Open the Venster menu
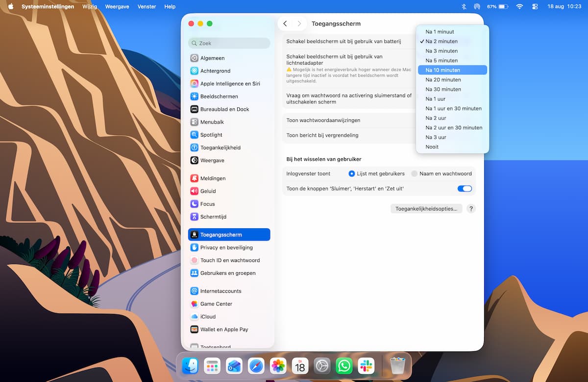588x382 pixels. (x=147, y=6)
